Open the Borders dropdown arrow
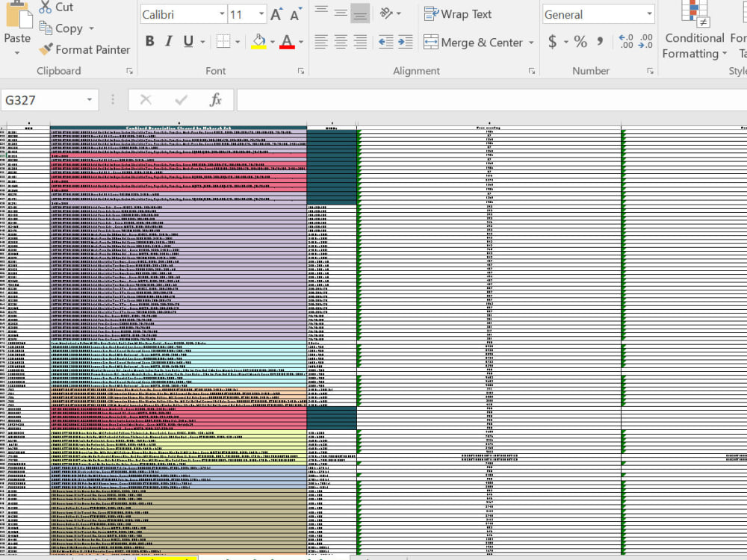 pyautogui.click(x=238, y=42)
